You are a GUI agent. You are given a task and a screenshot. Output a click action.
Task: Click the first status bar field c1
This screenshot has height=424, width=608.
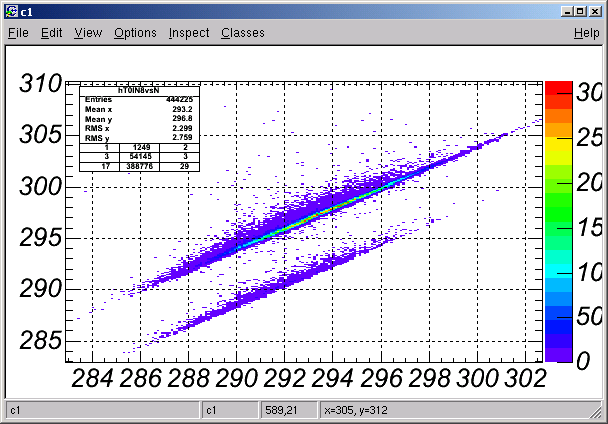[103, 410]
